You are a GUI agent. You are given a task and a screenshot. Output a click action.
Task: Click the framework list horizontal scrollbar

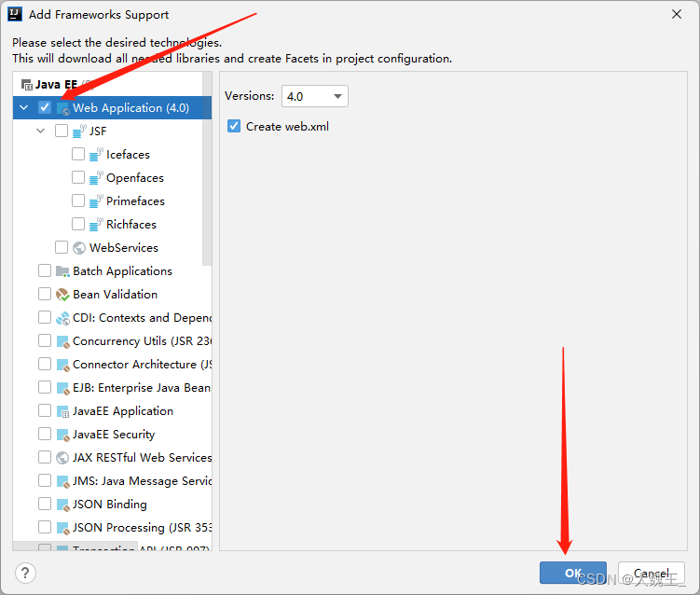tap(75, 546)
